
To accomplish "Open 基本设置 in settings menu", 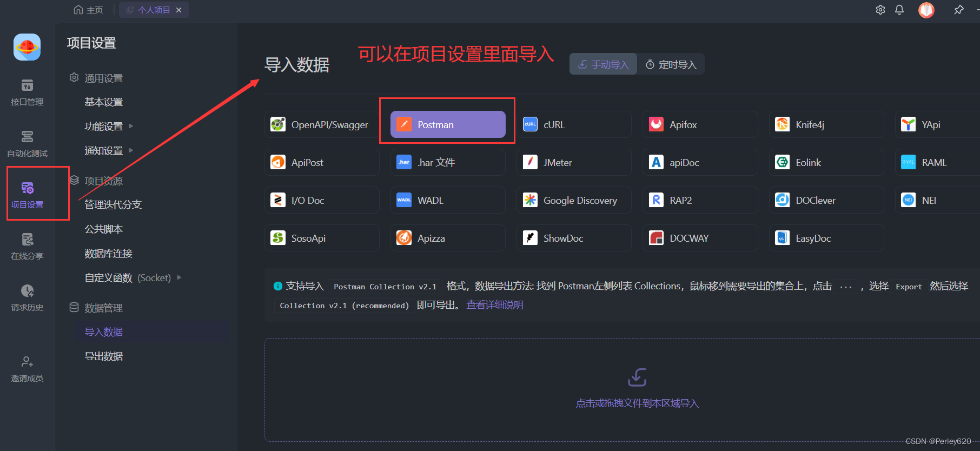I will 104,102.
